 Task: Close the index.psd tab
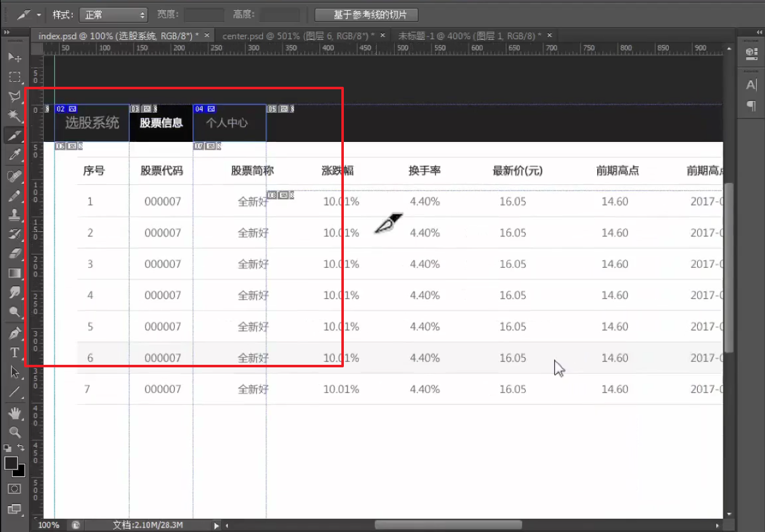click(x=206, y=35)
